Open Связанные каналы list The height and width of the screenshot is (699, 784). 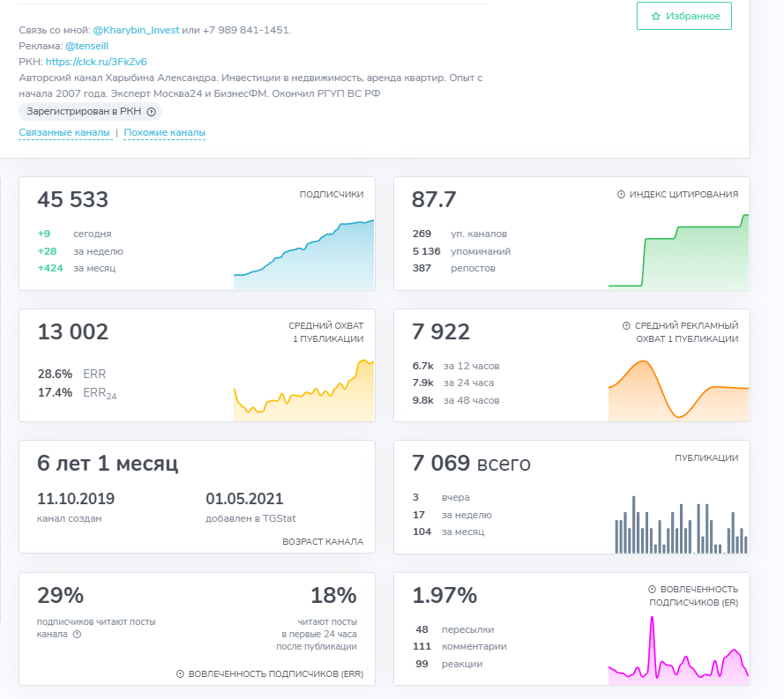pos(64,133)
